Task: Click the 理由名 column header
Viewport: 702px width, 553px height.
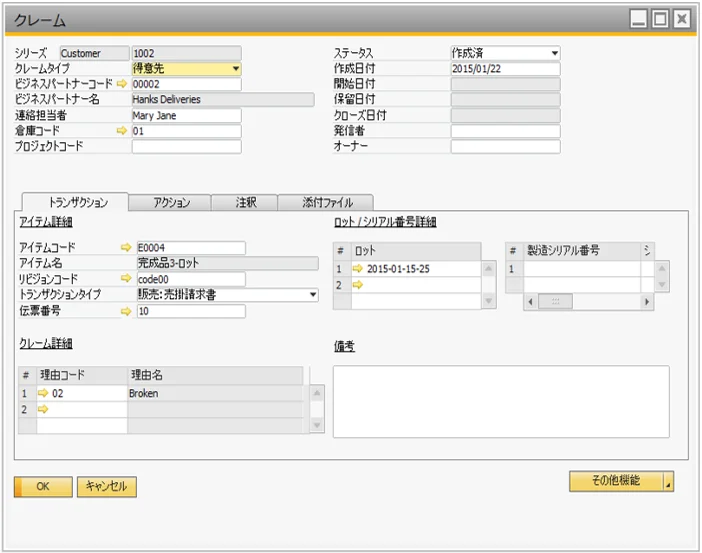Action: pos(215,375)
